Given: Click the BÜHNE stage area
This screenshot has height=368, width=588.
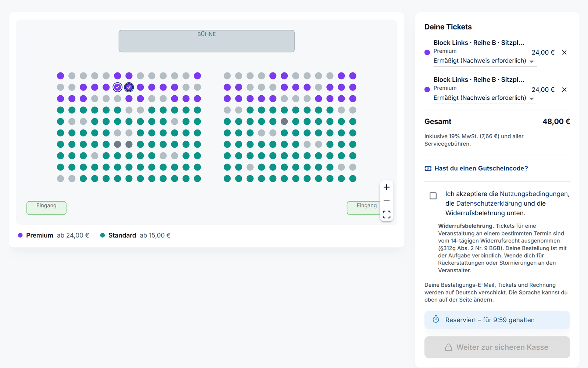Looking at the screenshot, I should [x=207, y=41].
